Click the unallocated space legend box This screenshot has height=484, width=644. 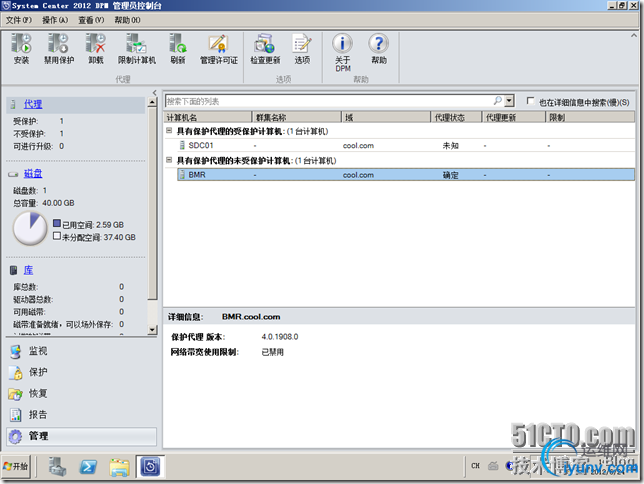[57, 236]
